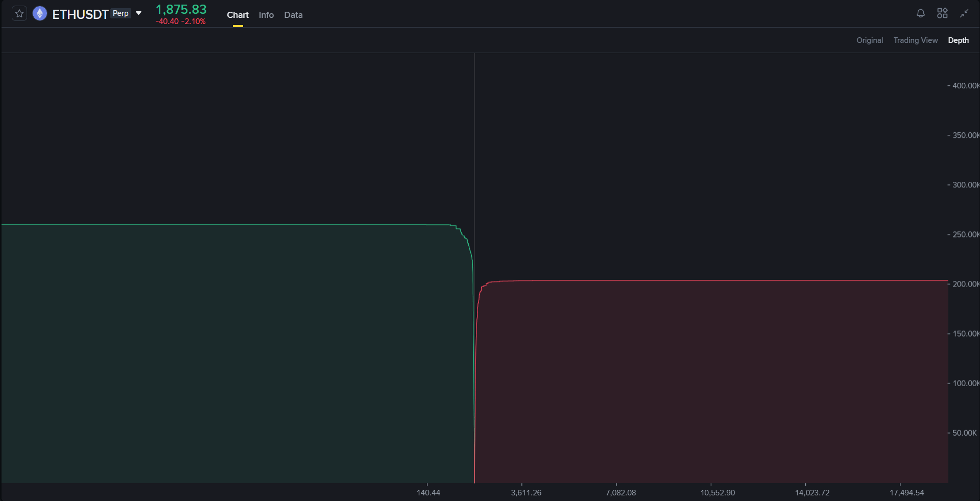Switch to Trading View chart
The image size is (980, 501).
916,40
